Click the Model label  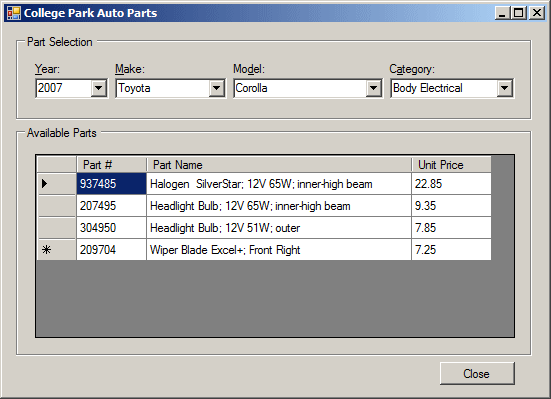pyautogui.click(x=249, y=69)
